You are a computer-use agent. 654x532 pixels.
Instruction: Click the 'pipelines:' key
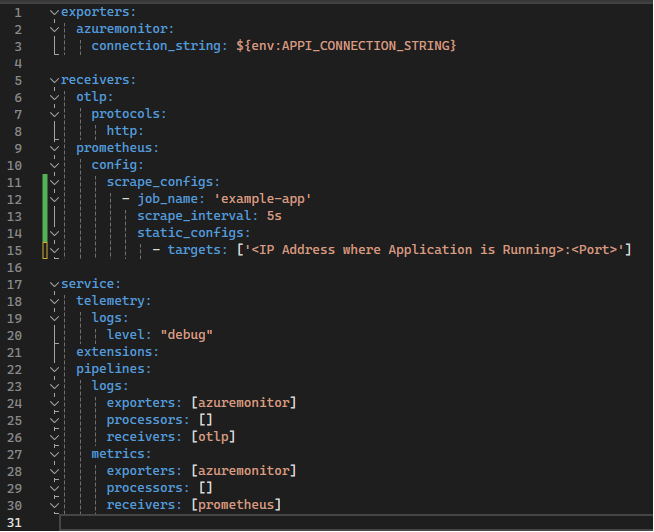(x=113, y=369)
